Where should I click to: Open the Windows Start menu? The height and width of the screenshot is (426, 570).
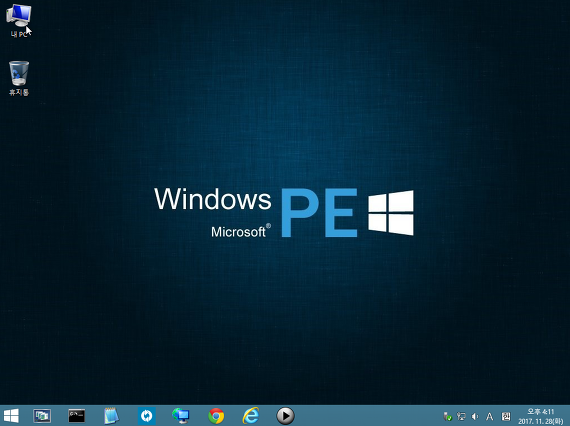coord(11,415)
